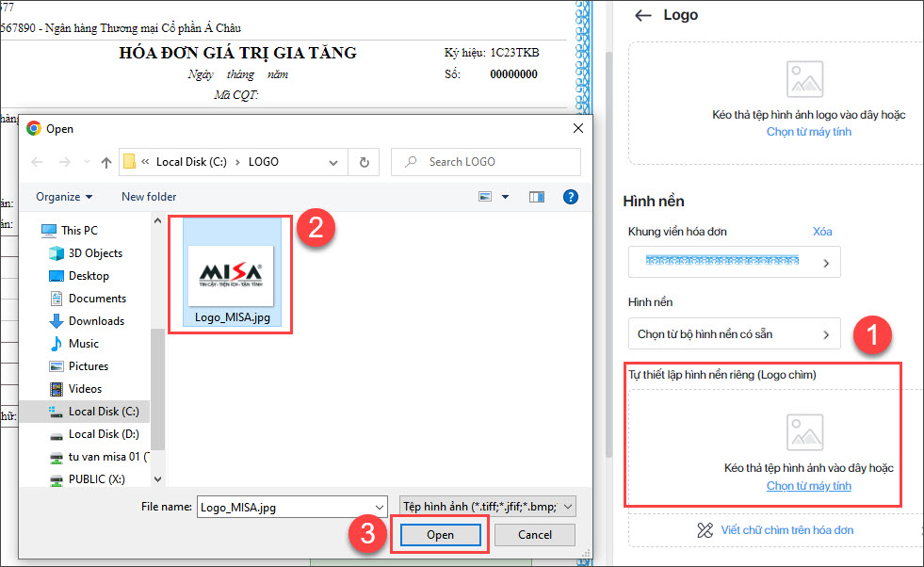924x567 pixels.
Task: Expand the File name dropdown arrow
Action: pos(380,507)
